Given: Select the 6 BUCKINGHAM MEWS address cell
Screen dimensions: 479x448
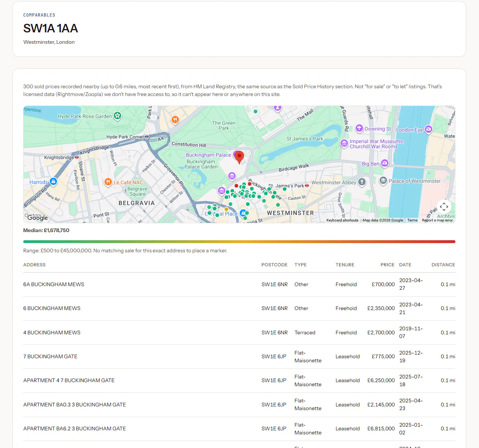Looking at the screenshot, I should [52, 308].
